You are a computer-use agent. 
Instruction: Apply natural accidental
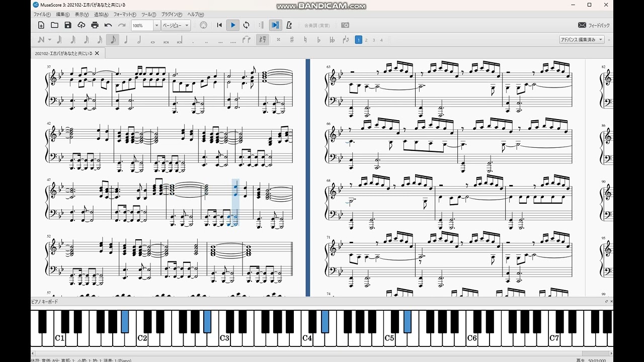[x=305, y=40]
